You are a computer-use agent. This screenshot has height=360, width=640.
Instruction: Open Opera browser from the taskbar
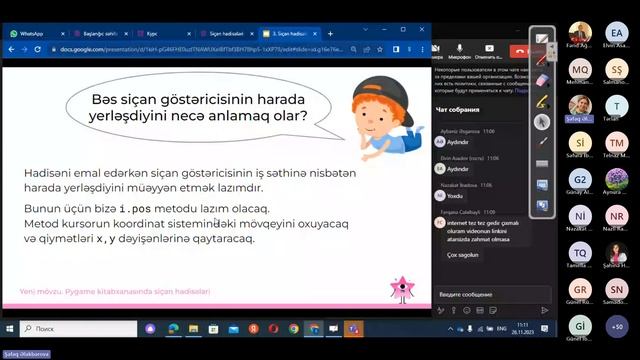pyautogui.click(x=273, y=329)
